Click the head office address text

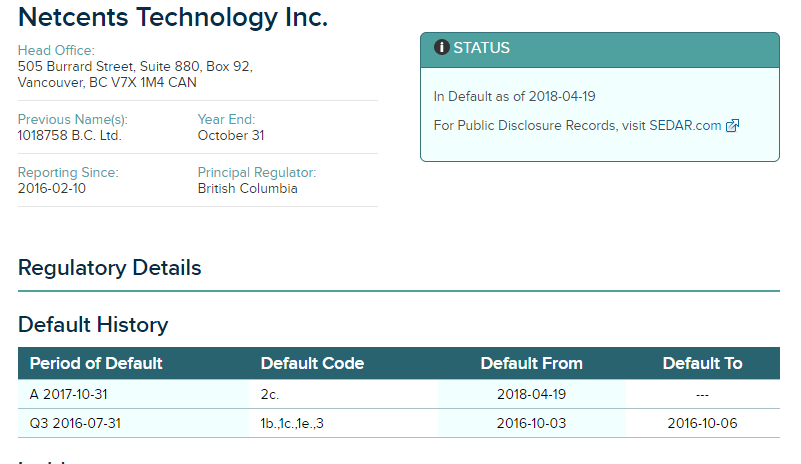(135, 74)
